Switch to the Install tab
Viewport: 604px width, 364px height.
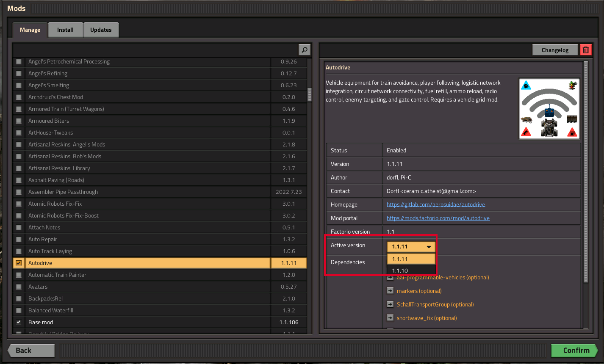[x=65, y=30]
